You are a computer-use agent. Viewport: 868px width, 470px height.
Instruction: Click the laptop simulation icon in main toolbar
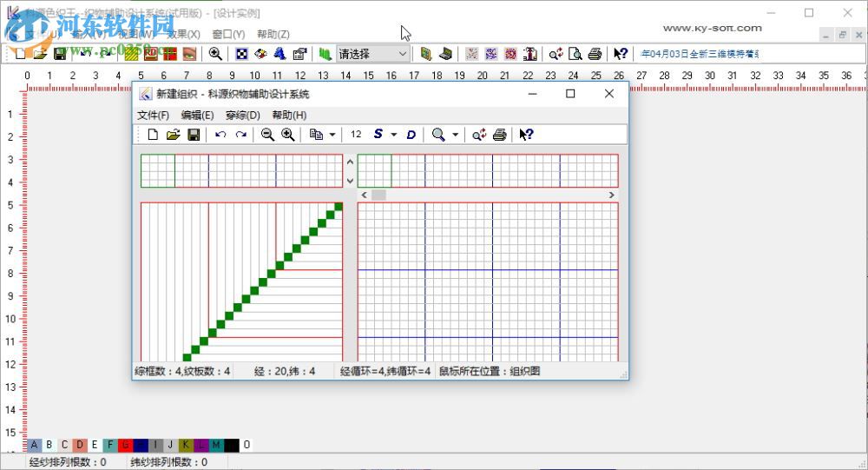445,54
